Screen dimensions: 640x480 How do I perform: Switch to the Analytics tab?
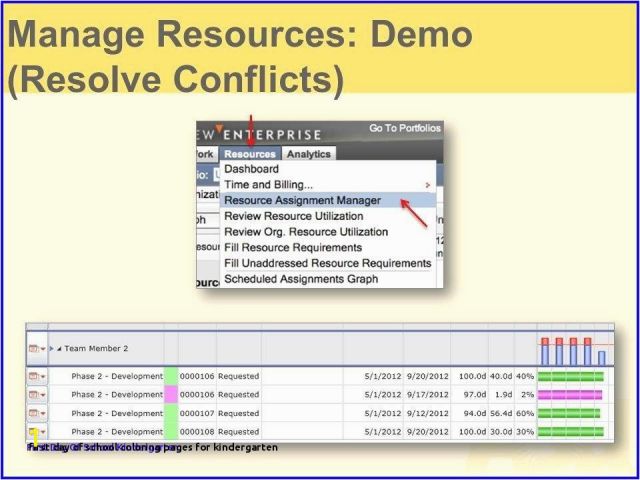tap(308, 154)
